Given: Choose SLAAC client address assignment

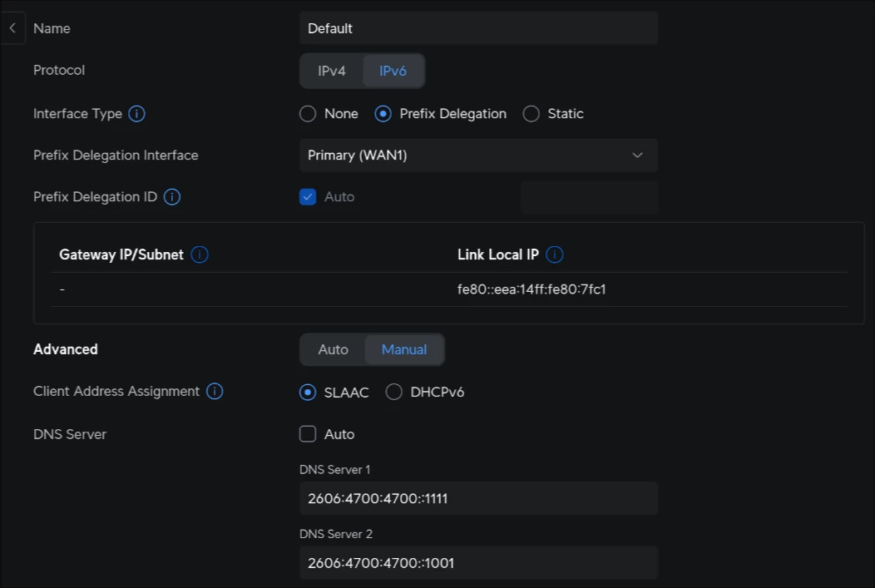Looking at the screenshot, I should point(308,392).
